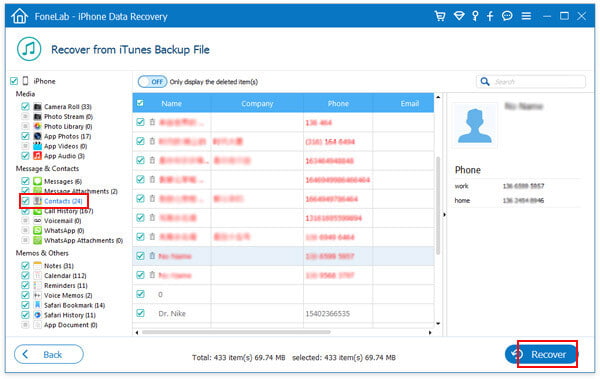The width and height of the screenshot is (600, 379).
Task: Click the Calendar icon in sidebar
Action: point(38,276)
